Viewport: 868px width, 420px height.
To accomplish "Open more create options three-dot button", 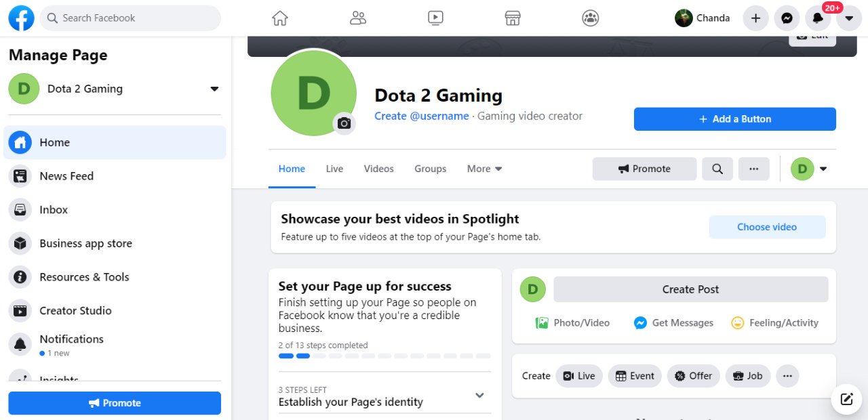I will click(x=787, y=376).
